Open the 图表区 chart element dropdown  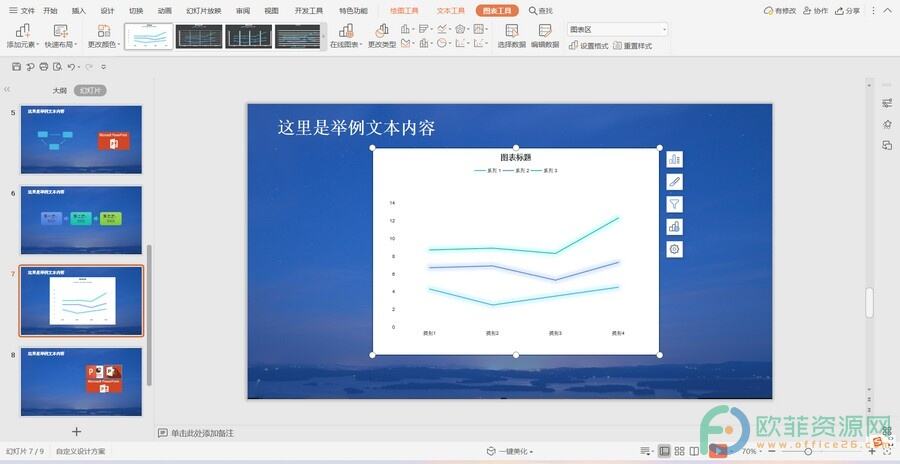tap(616, 29)
